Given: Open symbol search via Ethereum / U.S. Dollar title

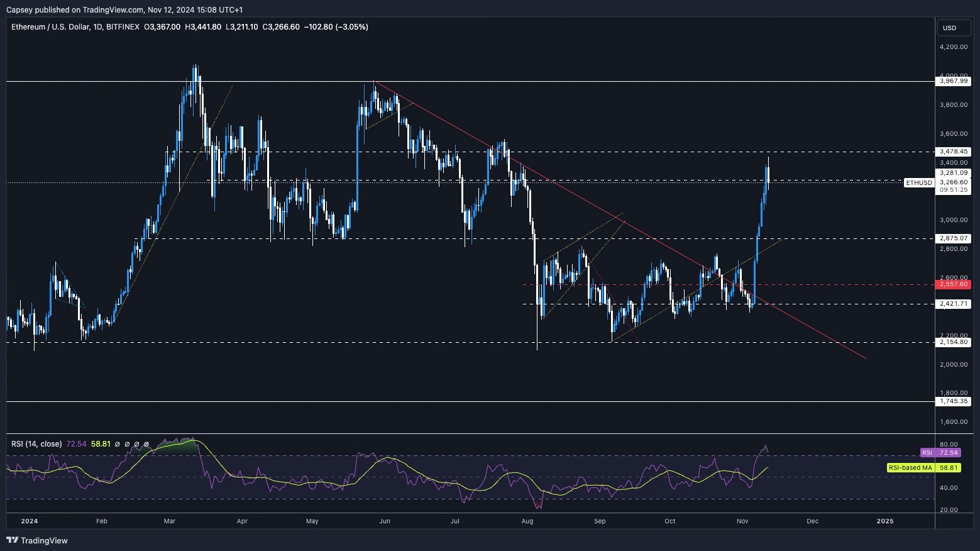Looking at the screenshot, I should tap(50, 27).
